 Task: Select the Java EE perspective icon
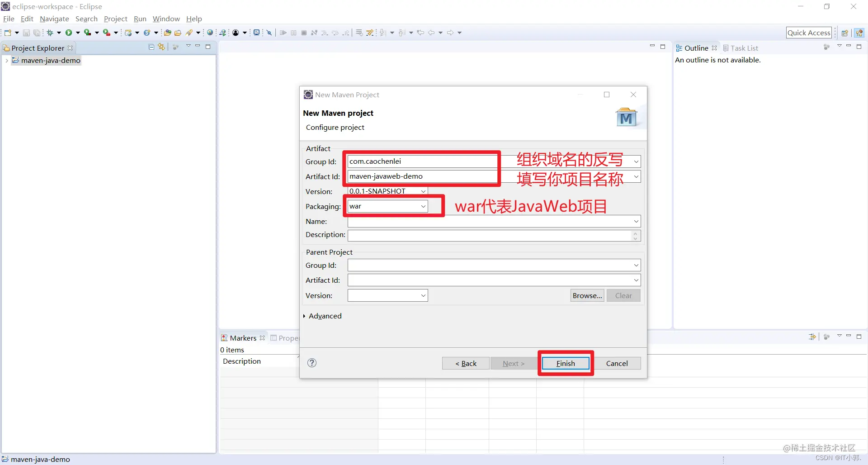click(859, 33)
